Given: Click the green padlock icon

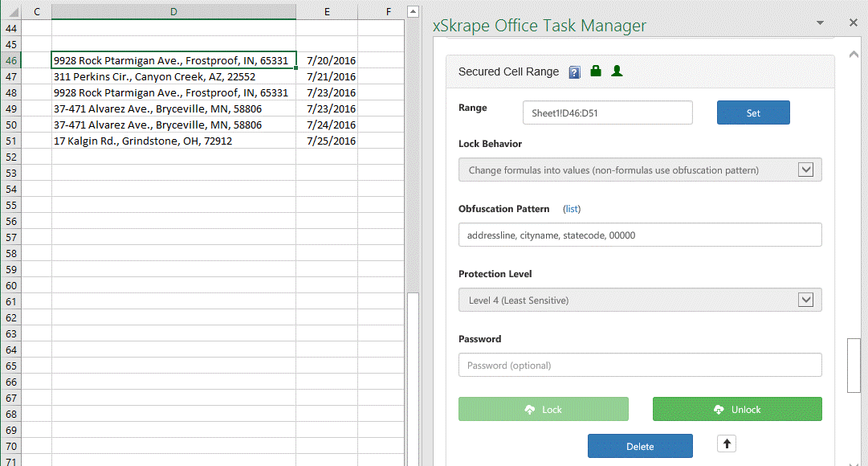Looking at the screenshot, I should (x=596, y=71).
